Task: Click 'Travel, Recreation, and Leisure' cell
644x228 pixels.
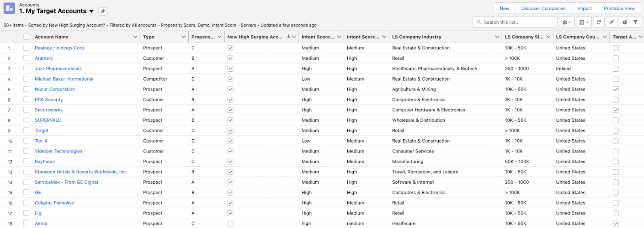Action: [425, 172]
